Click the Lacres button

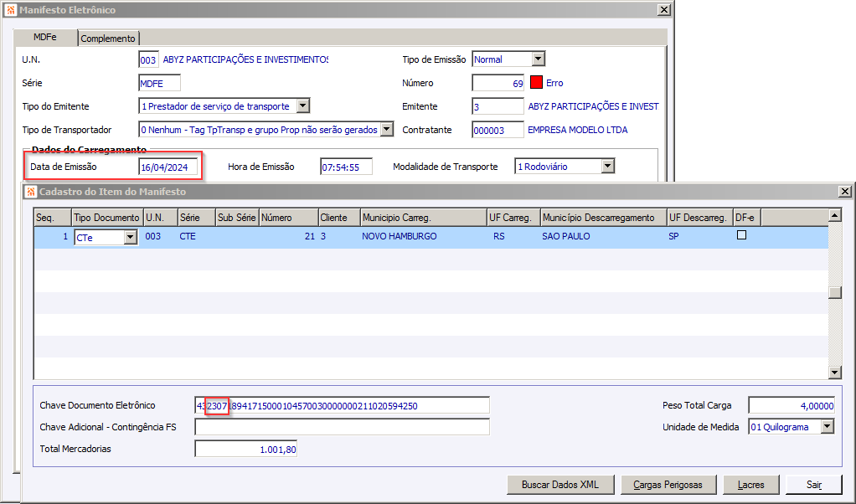coord(750,485)
